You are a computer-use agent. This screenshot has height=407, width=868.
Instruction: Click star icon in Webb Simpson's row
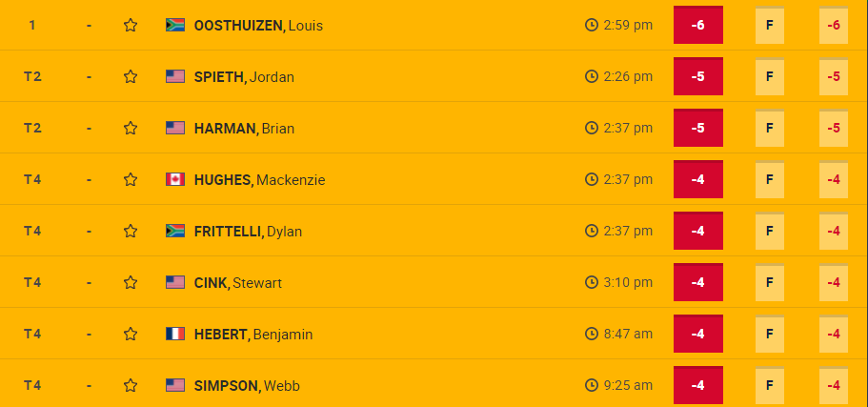[131, 386]
